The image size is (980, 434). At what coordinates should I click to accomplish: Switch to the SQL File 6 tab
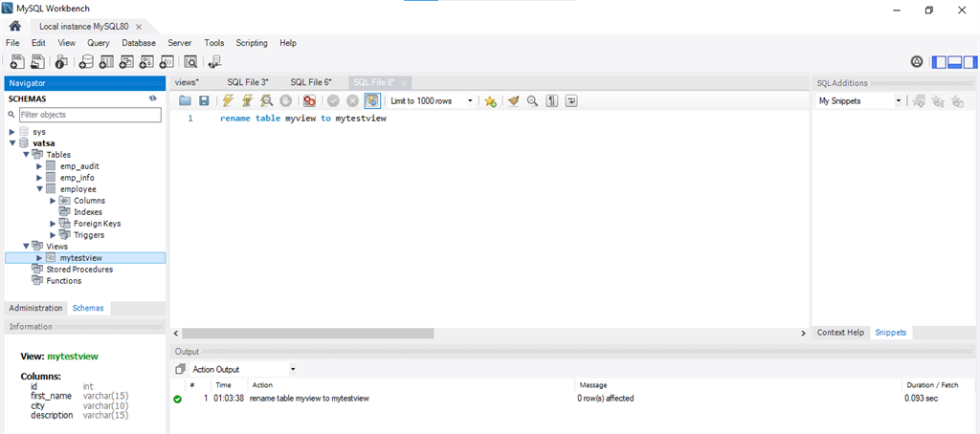point(311,82)
